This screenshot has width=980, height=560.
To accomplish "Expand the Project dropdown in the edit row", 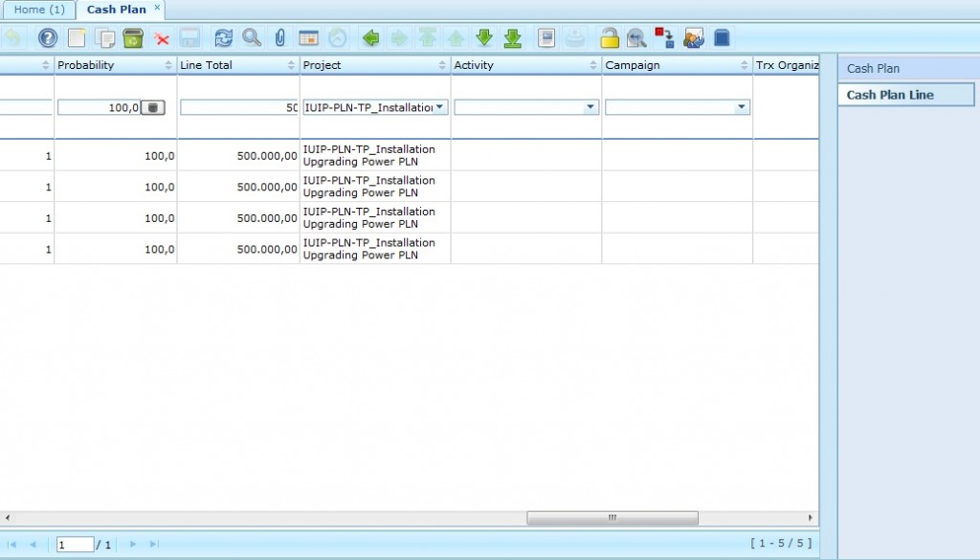I will click(440, 107).
